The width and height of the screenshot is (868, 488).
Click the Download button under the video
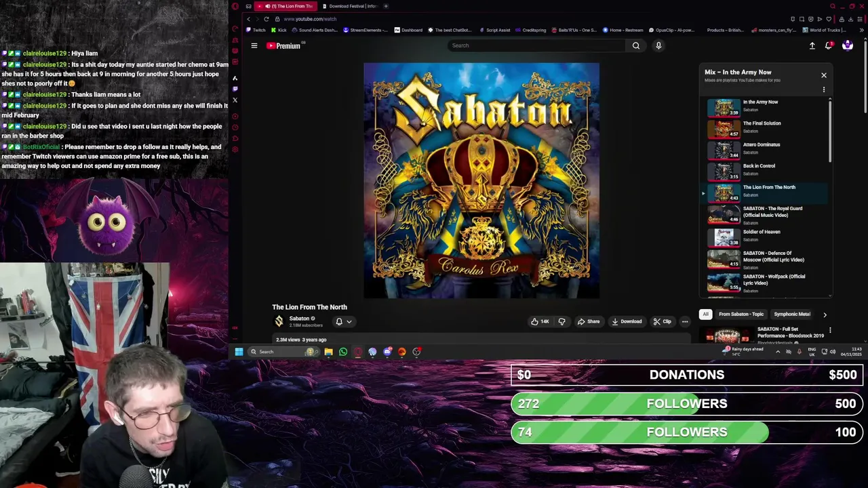pos(627,321)
